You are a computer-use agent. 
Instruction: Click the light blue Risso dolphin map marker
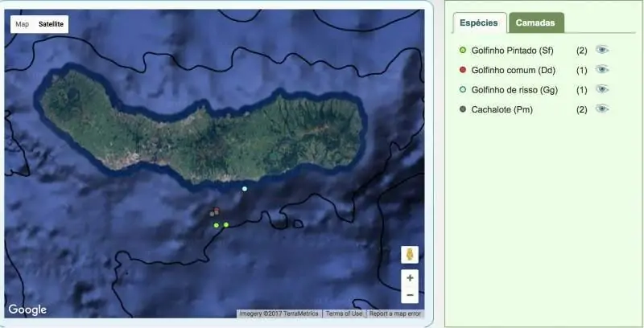(245, 189)
